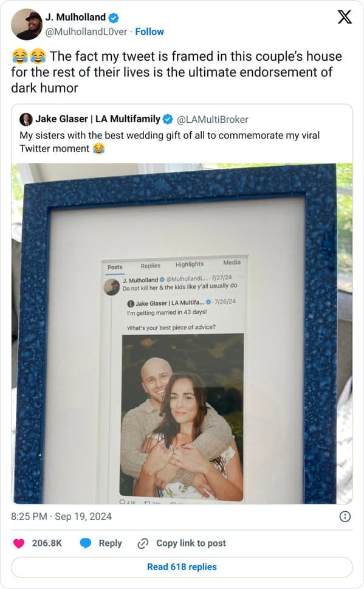
Task: Open the @MulhollandL0ver handle link
Action: (86, 32)
